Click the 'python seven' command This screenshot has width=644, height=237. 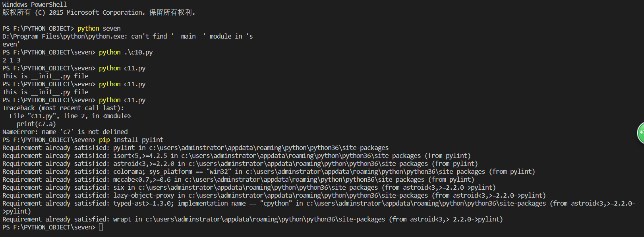pyautogui.click(x=99, y=28)
